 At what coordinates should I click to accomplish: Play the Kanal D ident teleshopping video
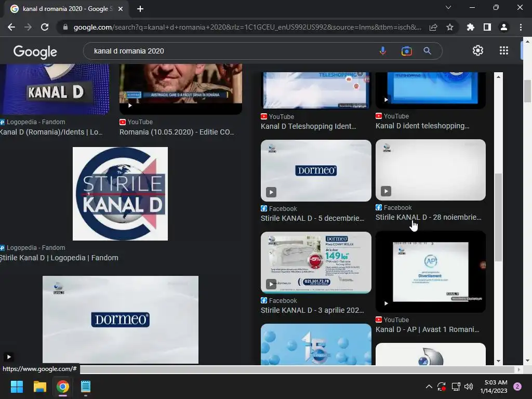pos(386,100)
